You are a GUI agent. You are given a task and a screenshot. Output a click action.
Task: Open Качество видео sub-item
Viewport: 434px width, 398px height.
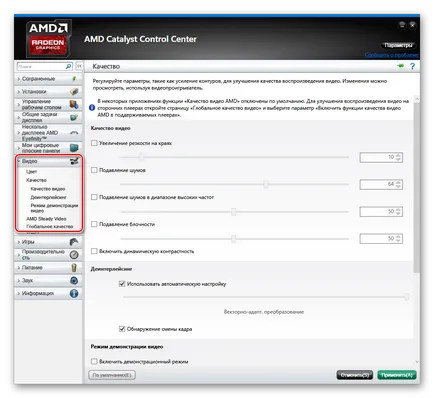48,189
